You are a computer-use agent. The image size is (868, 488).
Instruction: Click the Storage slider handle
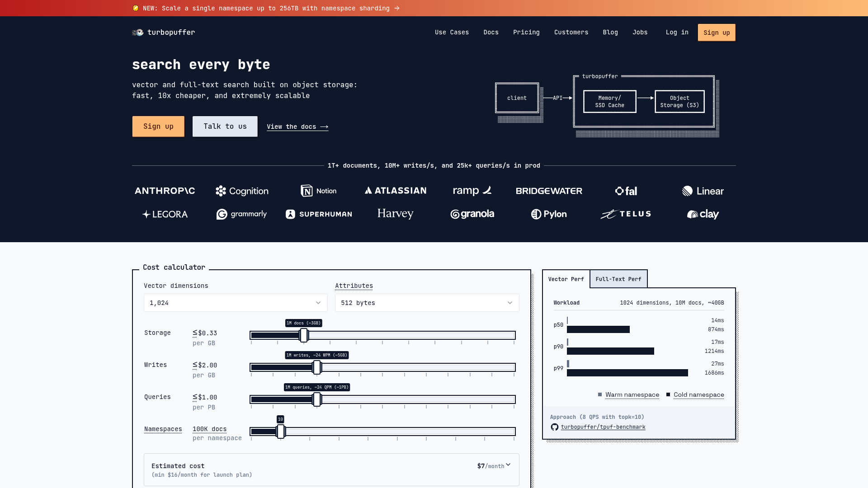coord(304,335)
